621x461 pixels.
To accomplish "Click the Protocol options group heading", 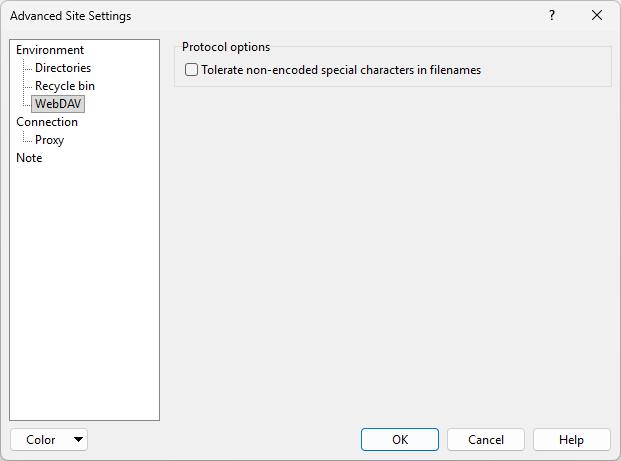I will click(226, 47).
